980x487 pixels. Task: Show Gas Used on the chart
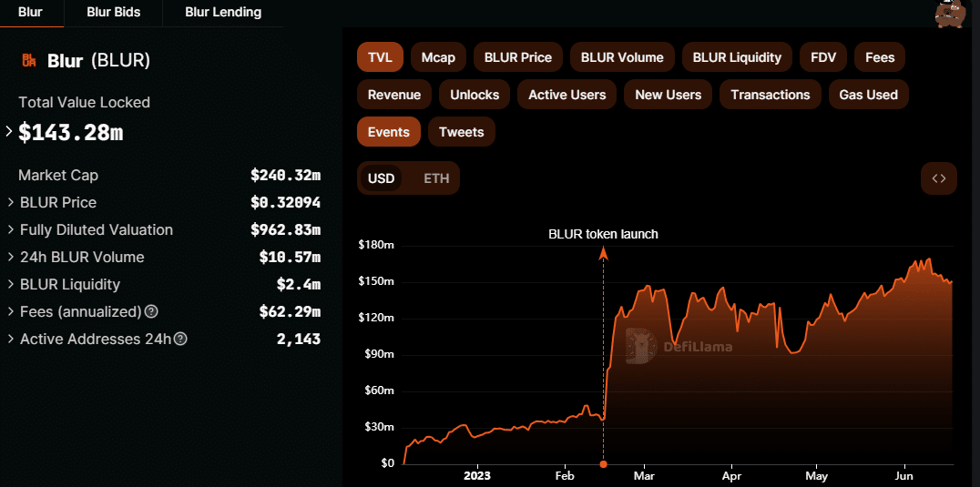point(869,95)
